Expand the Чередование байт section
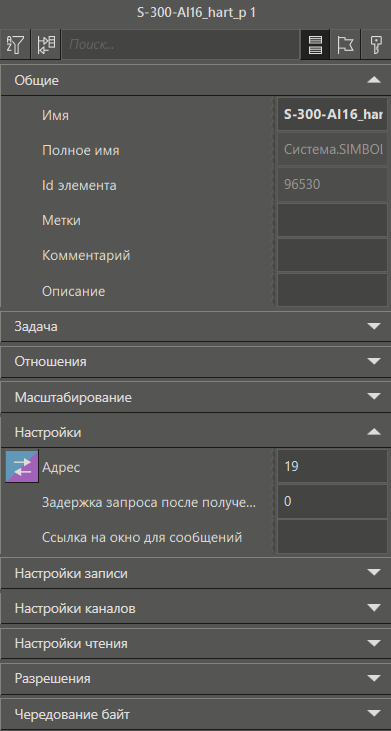 195,714
